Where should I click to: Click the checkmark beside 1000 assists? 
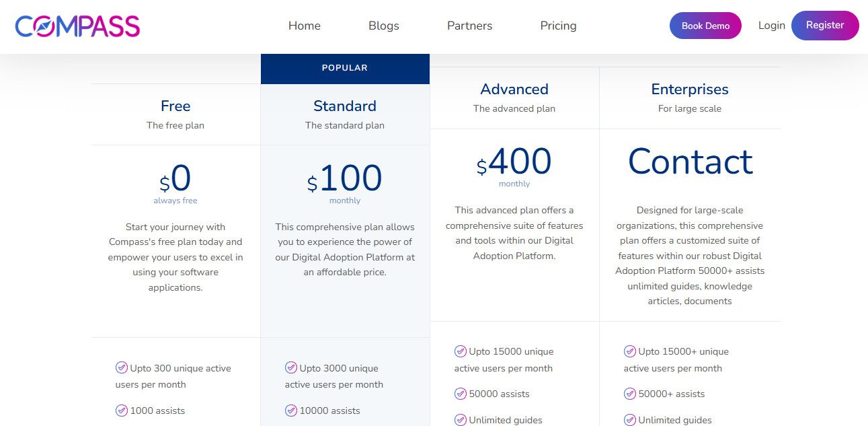[122, 411]
